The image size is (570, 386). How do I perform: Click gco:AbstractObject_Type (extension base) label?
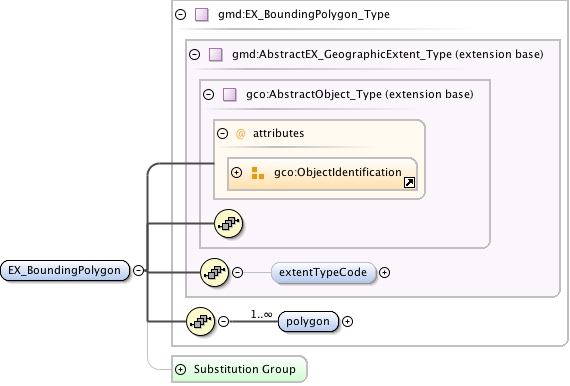pyautogui.click(x=360, y=95)
